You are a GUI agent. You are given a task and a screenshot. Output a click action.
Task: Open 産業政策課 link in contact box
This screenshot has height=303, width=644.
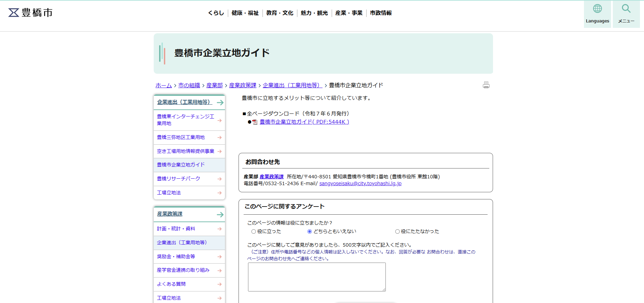point(272,177)
